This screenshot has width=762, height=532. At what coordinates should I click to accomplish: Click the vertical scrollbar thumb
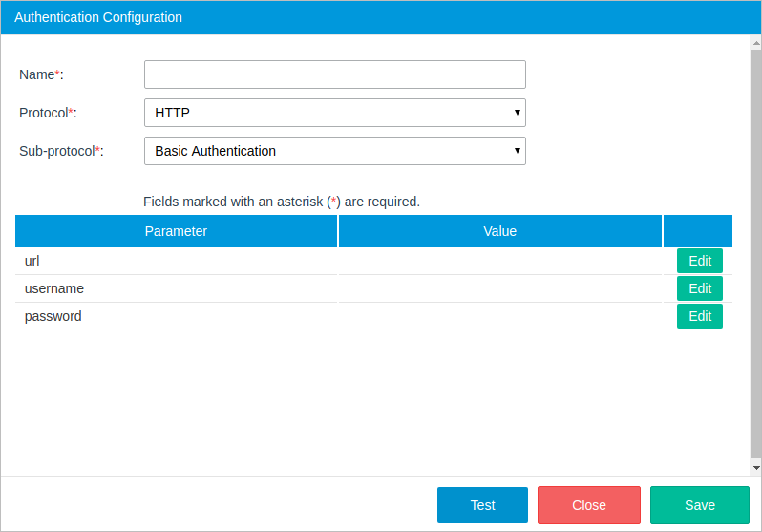(755, 248)
